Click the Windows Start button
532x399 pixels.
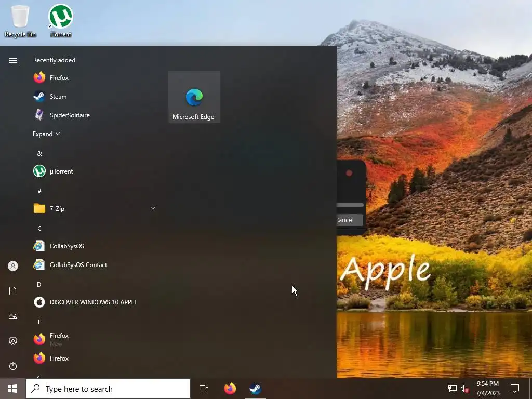pyautogui.click(x=12, y=389)
